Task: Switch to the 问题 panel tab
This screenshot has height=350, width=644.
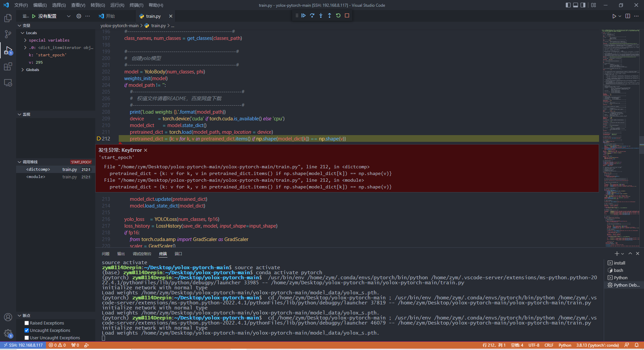Action: 106,254
